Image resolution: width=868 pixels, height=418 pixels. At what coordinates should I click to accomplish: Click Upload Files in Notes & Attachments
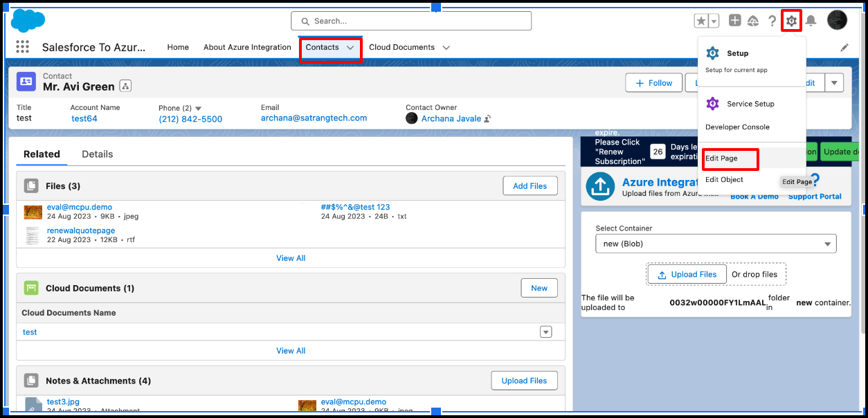tap(524, 381)
